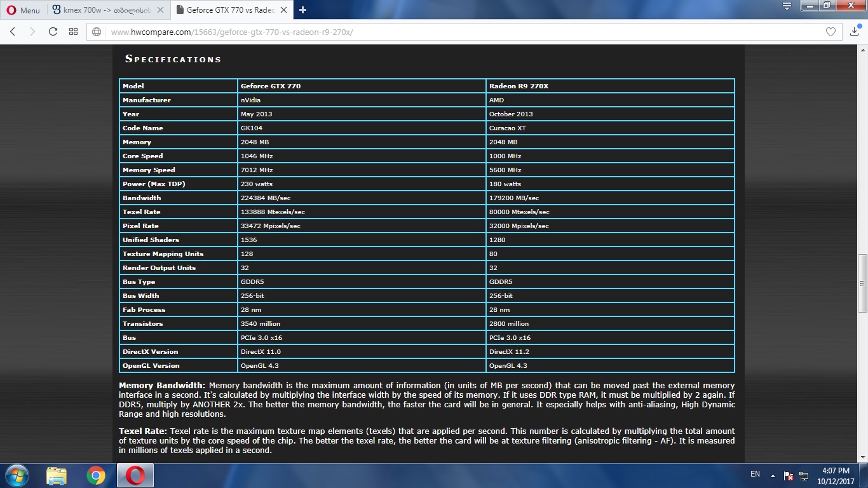
Task: Open File Explorer from the taskbar
Action: coord(57,475)
